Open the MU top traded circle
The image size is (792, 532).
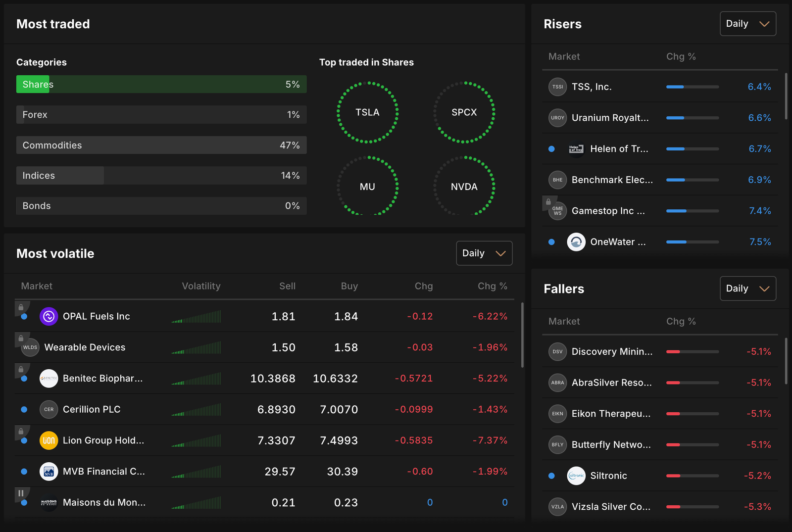click(x=367, y=186)
